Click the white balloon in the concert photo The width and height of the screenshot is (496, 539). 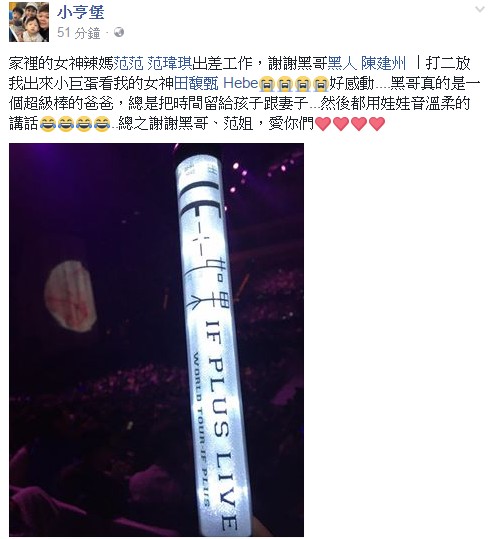tap(70, 296)
